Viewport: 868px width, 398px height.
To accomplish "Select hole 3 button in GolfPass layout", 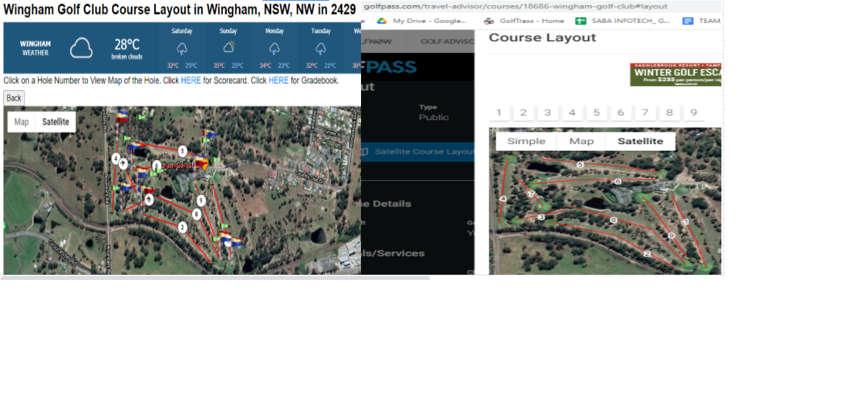I will tap(547, 112).
